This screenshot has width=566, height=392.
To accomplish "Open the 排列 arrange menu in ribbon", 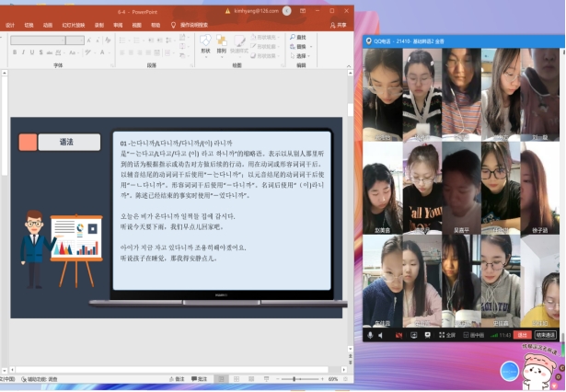I will pos(222,44).
